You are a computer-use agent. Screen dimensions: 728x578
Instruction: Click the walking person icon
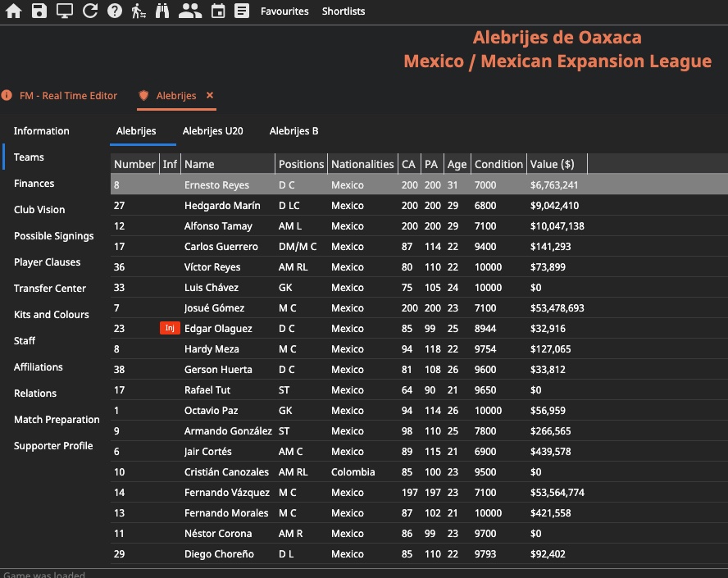point(139,11)
